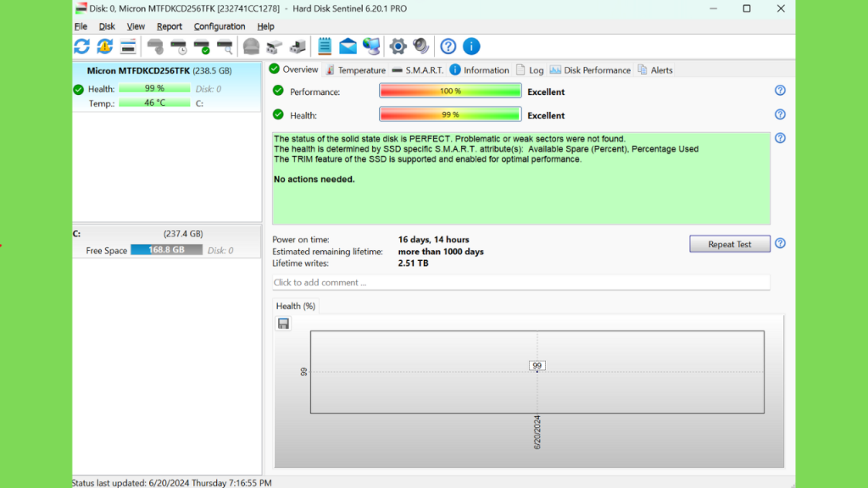
Task: Click the help icon next to Repeat Test
Action: click(x=780, y=243)
